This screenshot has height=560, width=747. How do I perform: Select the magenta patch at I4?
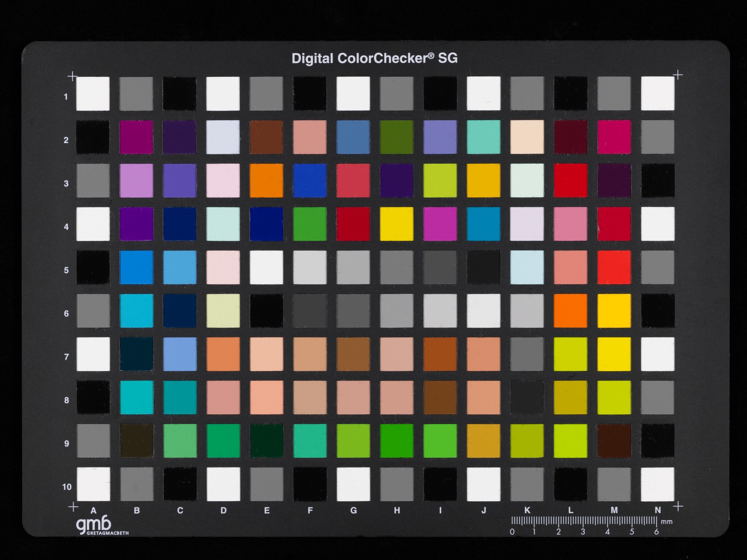[440, 224]
